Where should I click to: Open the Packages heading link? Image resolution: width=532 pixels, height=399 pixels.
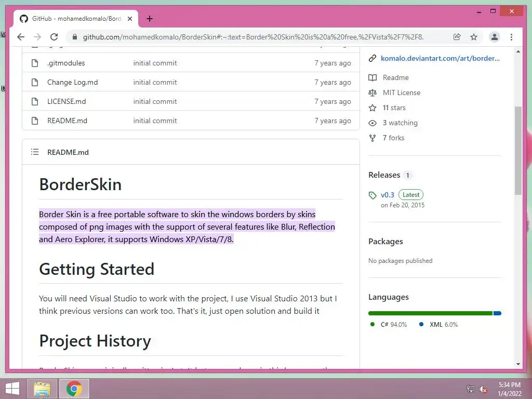385,242
